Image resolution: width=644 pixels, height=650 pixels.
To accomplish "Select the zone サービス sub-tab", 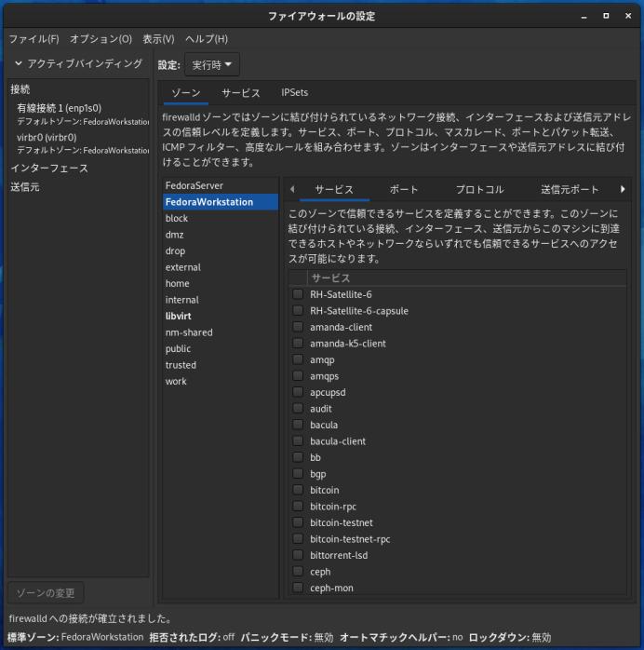I will [x=334, y=190].
